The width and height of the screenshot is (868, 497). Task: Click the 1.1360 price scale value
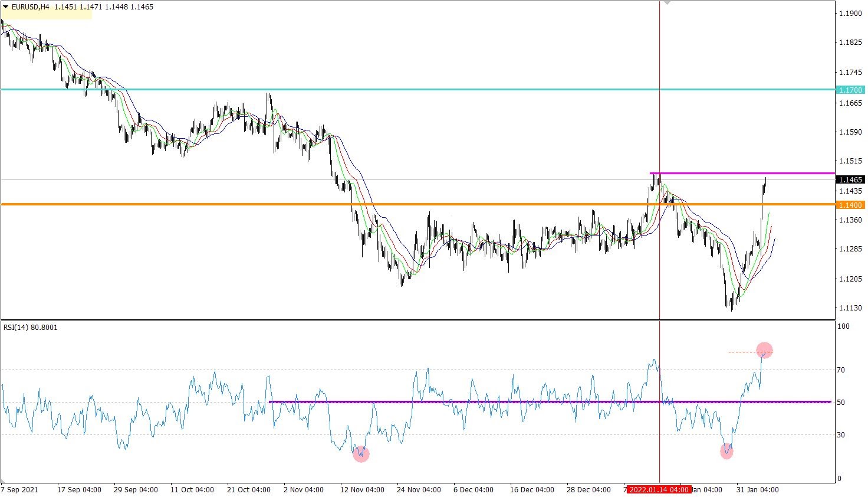(x=850, y=220)
